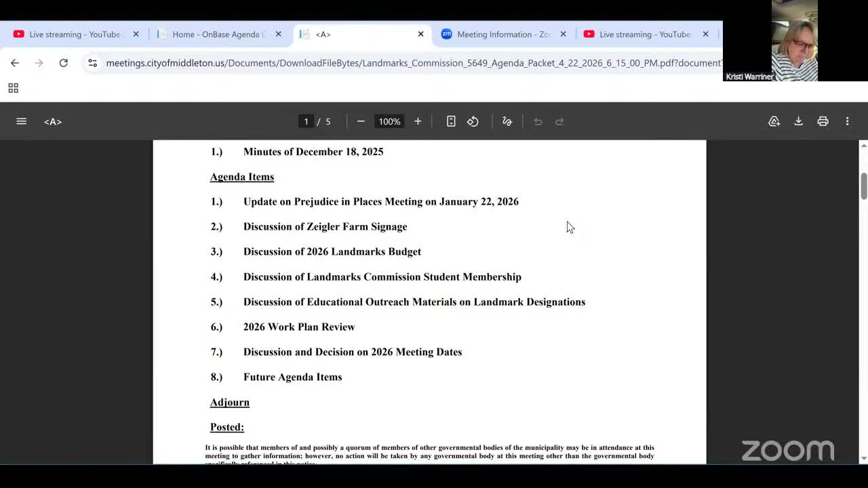Click 'Landmarks Commission Student Membership' item
868x488 pixels.
(x=382, y=277)
